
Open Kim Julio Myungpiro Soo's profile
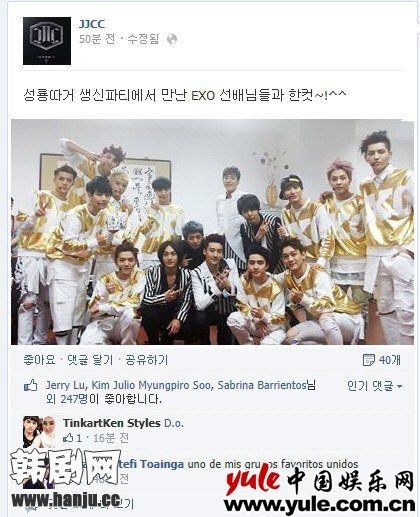[x=151, y=385]
